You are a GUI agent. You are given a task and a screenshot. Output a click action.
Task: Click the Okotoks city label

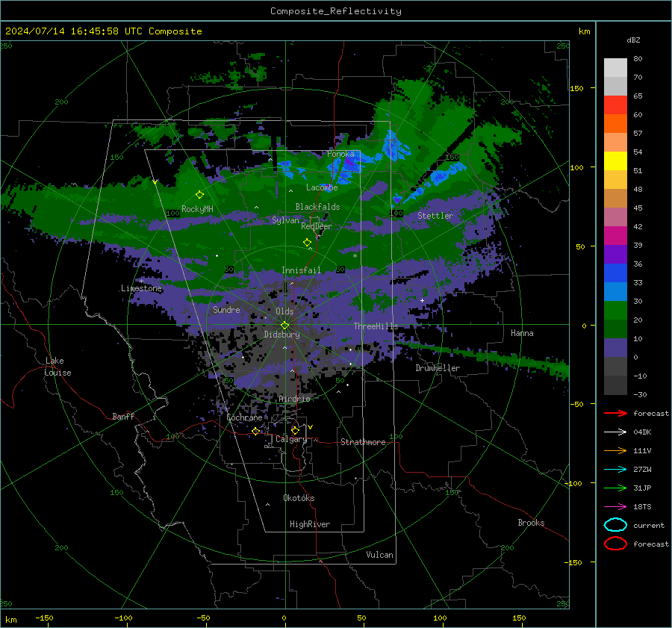[x=299, y=498]
